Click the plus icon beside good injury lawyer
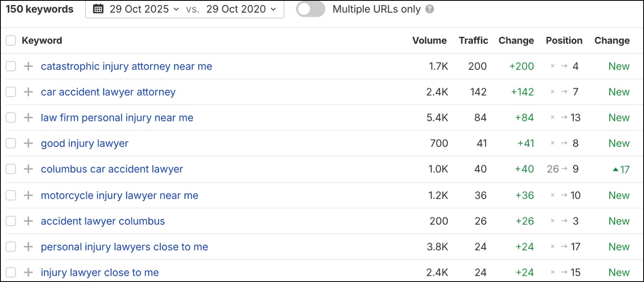This screenshot has height=282, width=644. [28, 143]
